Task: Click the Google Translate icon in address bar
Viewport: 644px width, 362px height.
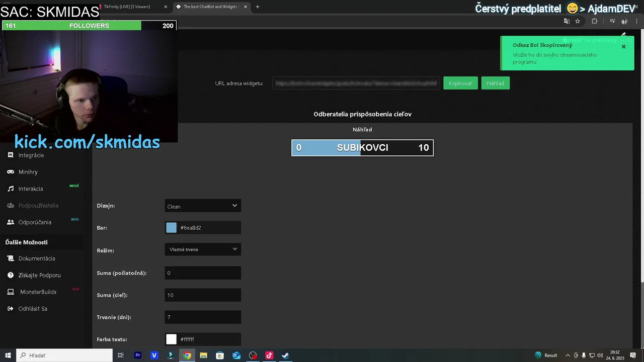Action: [567, 21]
